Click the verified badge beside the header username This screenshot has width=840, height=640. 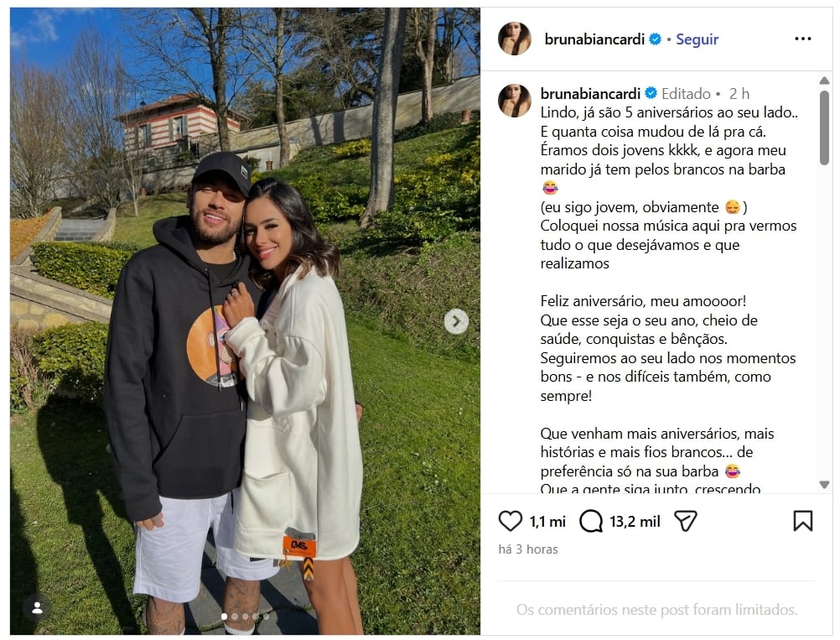pos(656,39)
